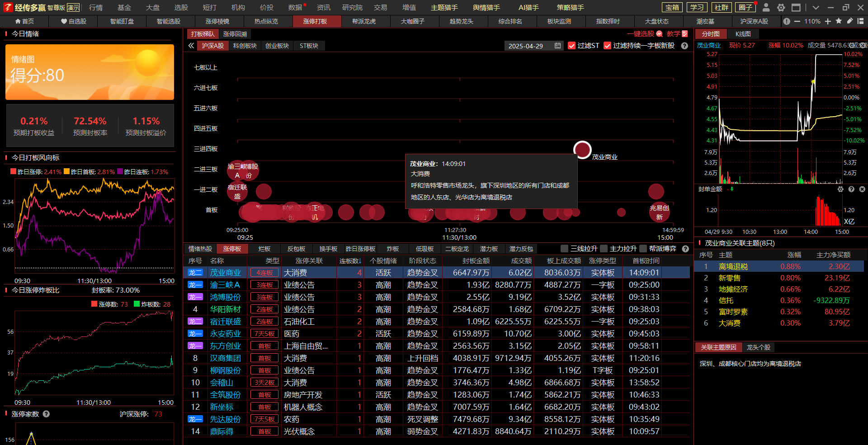
Task: Increase zoom with the plus icon
Action: coord(828,21)
